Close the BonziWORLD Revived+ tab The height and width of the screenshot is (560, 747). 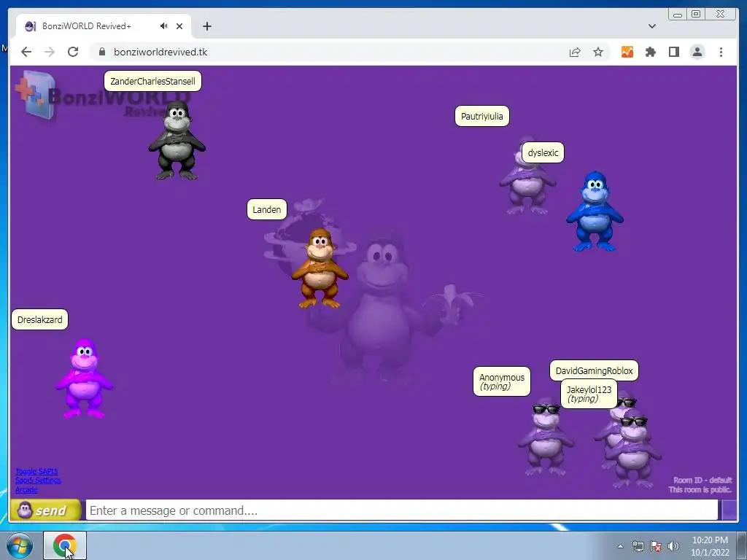pos(179,26)
